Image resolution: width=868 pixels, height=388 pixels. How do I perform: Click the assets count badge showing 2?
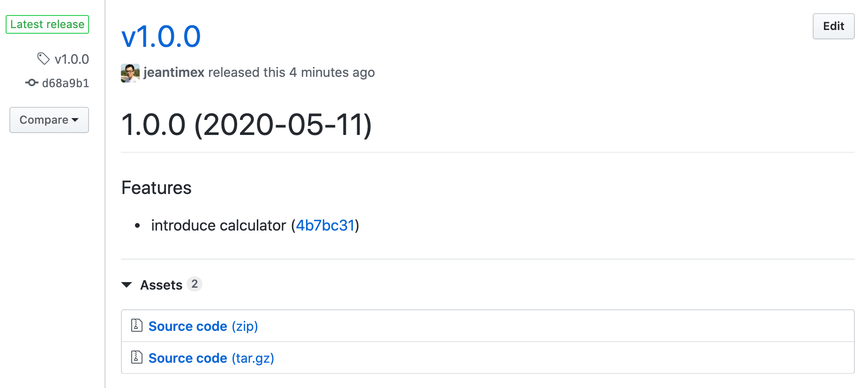pyautogui.click(x=195, y=284)
